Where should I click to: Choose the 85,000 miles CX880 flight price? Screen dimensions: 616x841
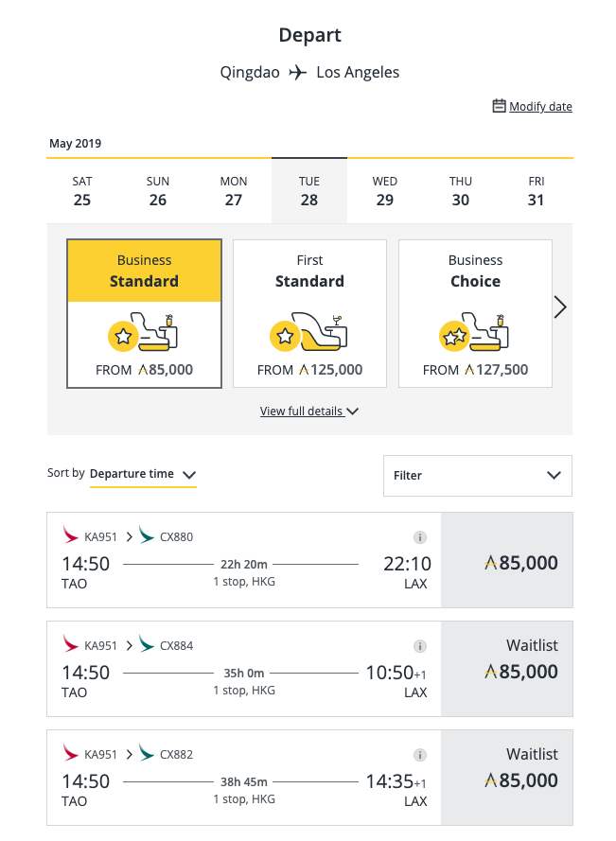tap(507, 560)
